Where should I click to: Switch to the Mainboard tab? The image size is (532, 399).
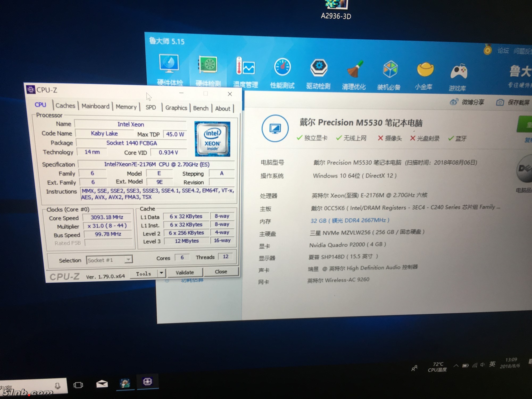click(x=95, y=106)
